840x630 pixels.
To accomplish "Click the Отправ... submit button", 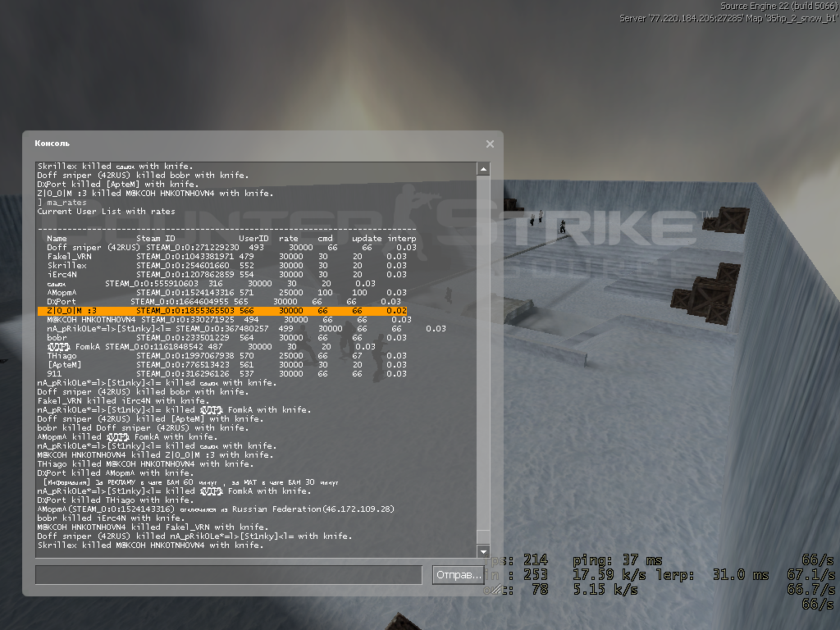I will coord(458,575).
